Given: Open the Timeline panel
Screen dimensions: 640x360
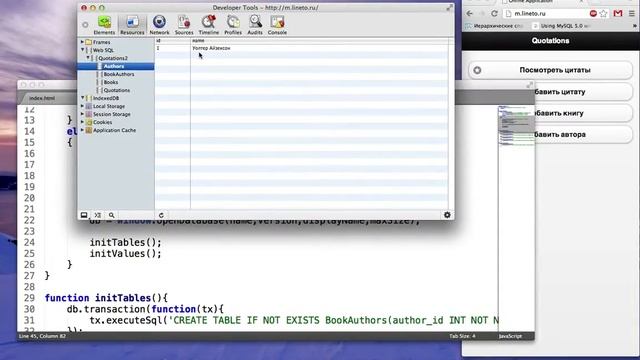Looking at the screenshot, I should [209, 25].
